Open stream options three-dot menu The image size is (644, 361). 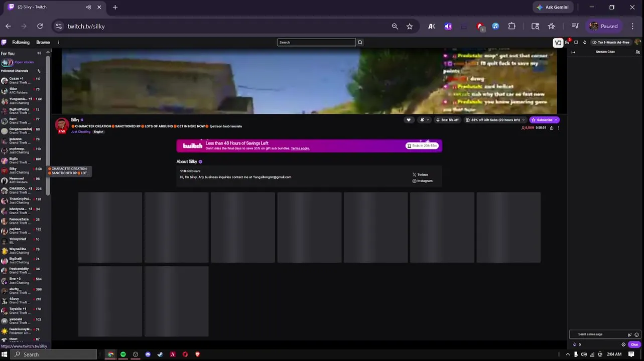[558, 128]
